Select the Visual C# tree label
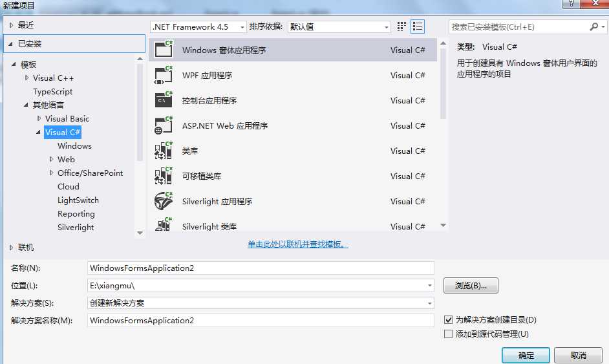609x364 pixels. (x=63, y=132)
